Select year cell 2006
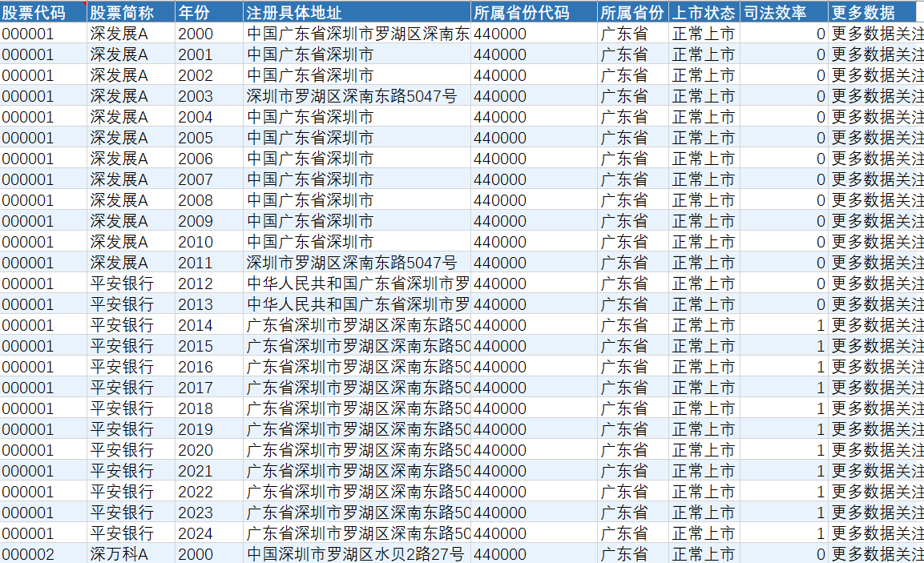 [x=208, y=159]
